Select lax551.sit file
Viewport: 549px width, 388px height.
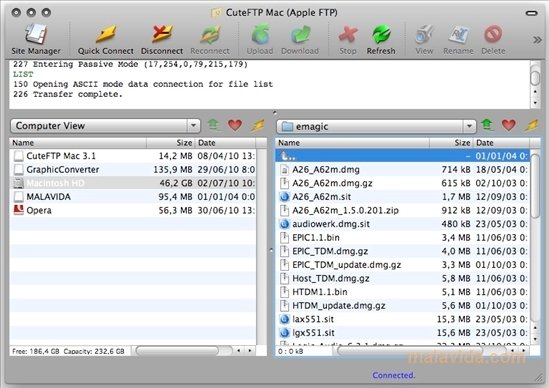[403, 319]
